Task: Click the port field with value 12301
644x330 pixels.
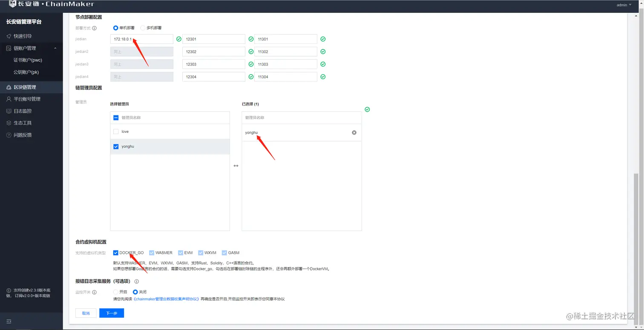Action: tap(214, 39)
